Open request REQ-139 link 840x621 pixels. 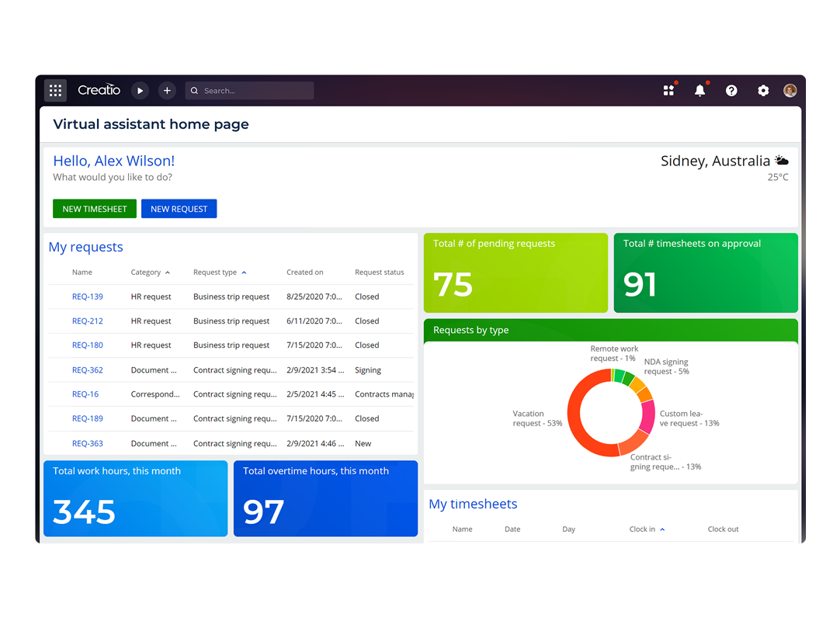coord(87,297)
